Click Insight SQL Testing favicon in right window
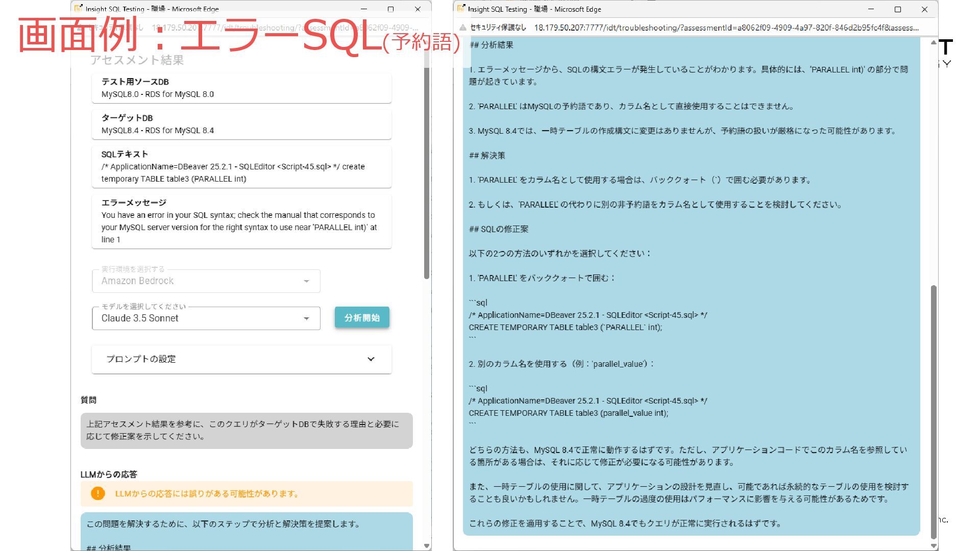The image size is (980, 551). [461, 9]
